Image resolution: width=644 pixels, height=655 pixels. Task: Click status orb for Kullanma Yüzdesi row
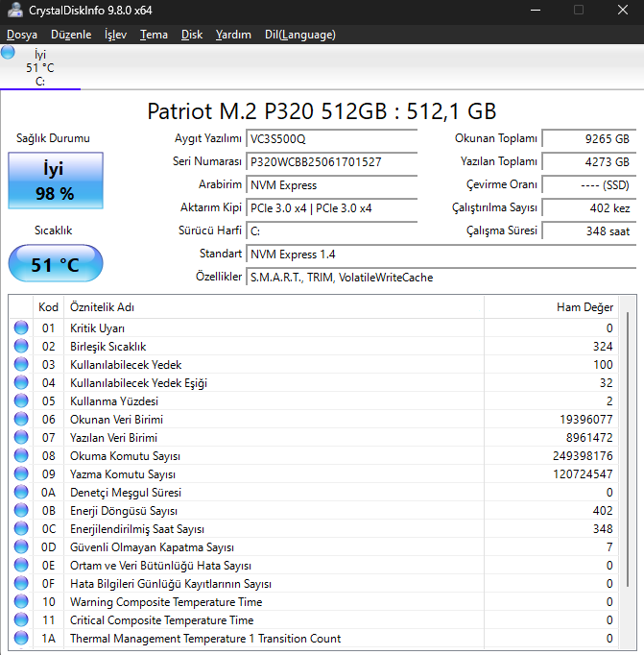pyautogui.click(x=21, y=401)
